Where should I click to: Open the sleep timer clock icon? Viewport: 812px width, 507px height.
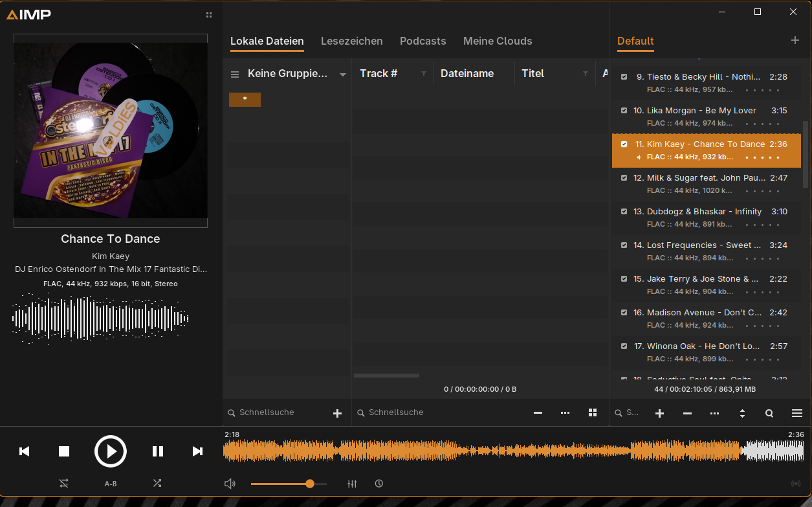coord(379,484)
